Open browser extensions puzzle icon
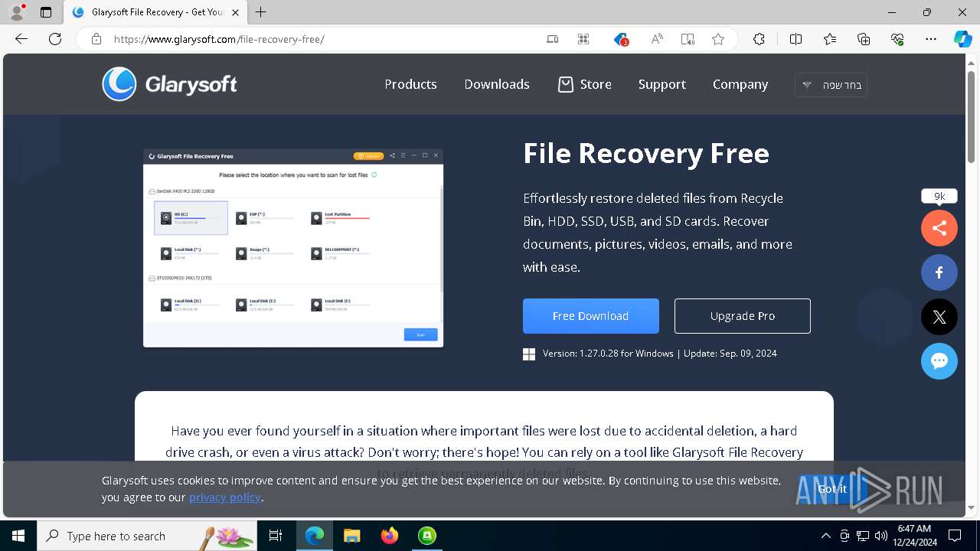This screenshot has width=980, height=551. pyautogui.click(x=759, y=39)
